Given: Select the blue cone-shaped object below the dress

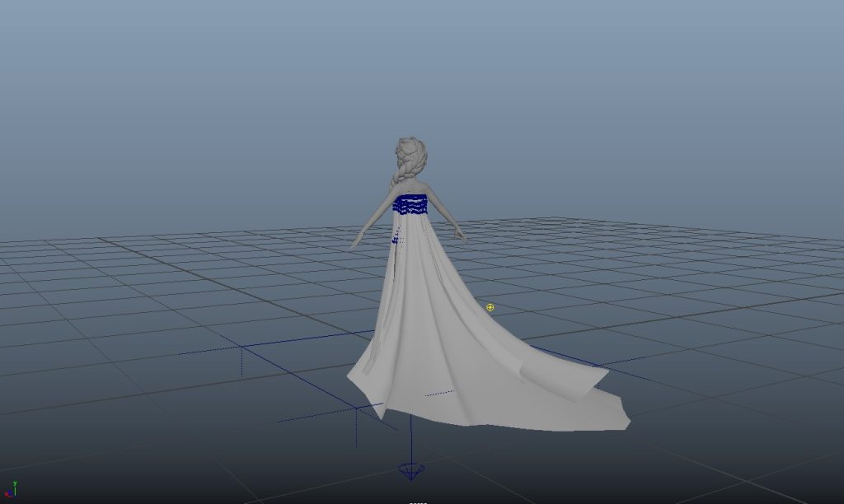Looking at the screenshot, I should [411, 472].
